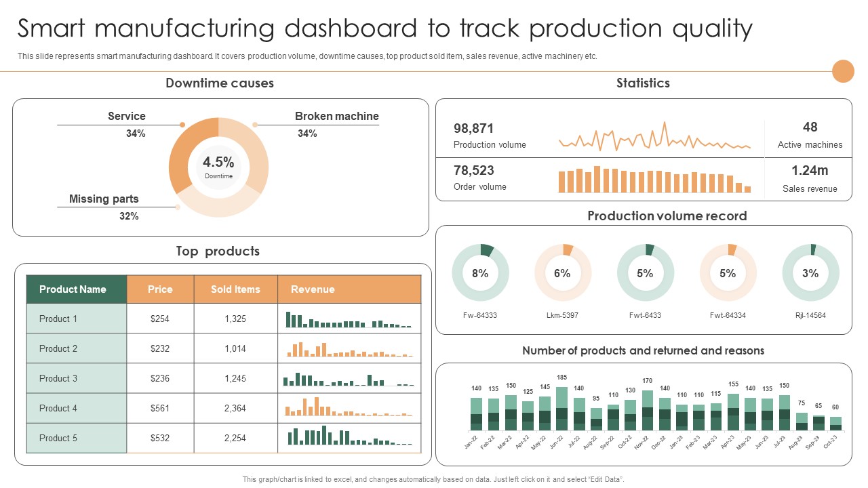Viewport: 868px width, 488px height.
Task: Click the 1,245 sold items cell
Action: click(235, 378)
